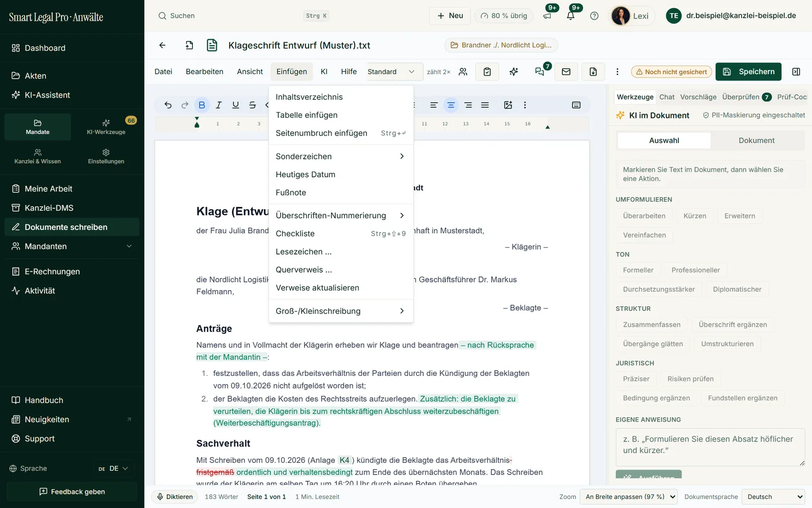Click the Diktieren button
The image size is (812, 508).
coord(175,497)
